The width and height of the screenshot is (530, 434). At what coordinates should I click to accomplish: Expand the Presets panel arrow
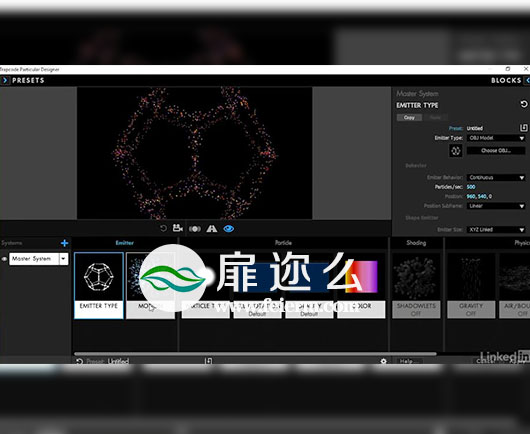[5, 80]
